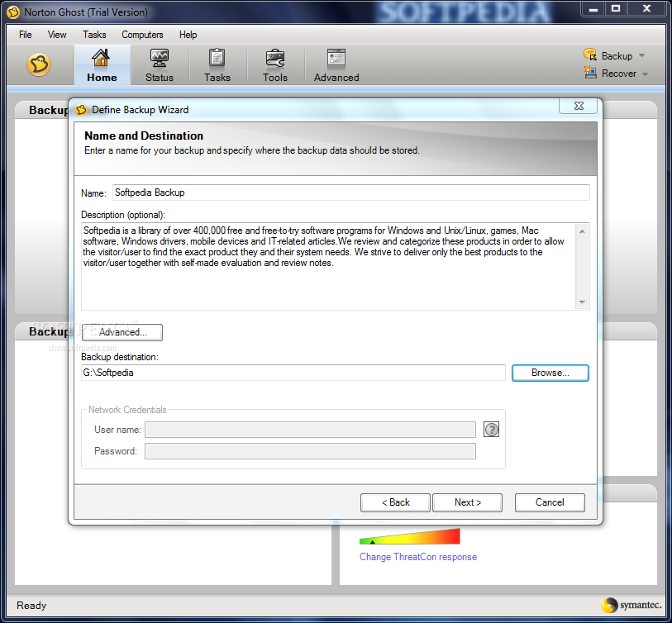Open the Home tab
This screenshot has width=672, height=623.
click(x=102, y=65)
